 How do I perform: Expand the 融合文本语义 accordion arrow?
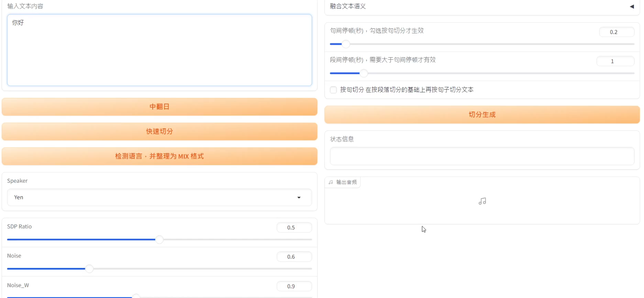(x=632, y=6)
